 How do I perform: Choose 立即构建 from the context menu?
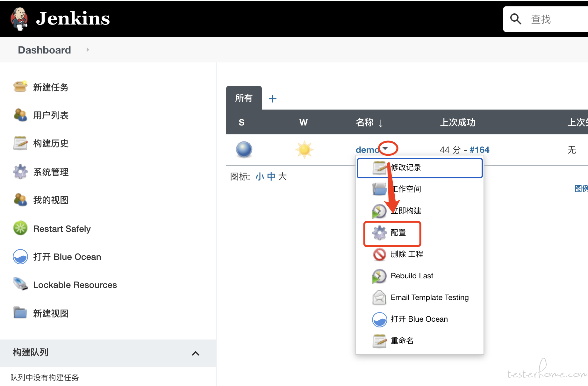(419, 211)
